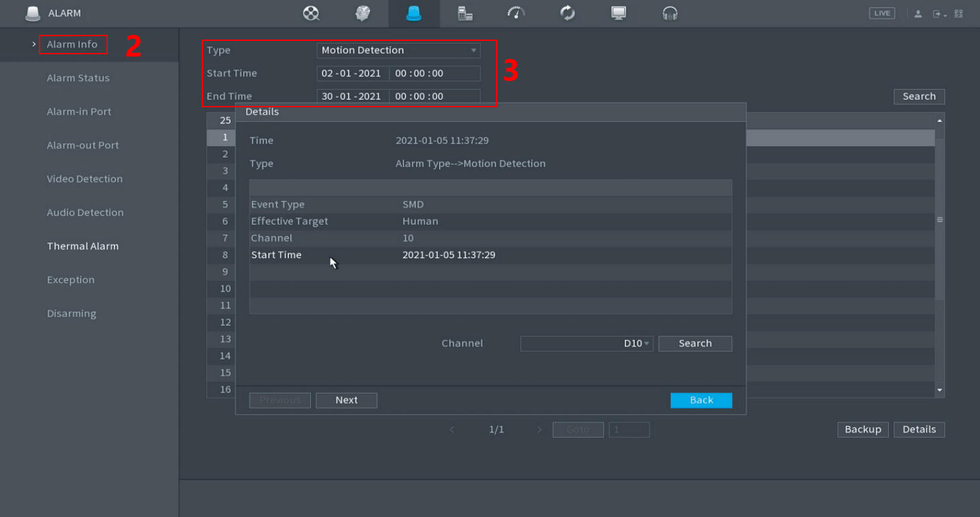
Task: Open the Backup module
Action: pos(567,13)
